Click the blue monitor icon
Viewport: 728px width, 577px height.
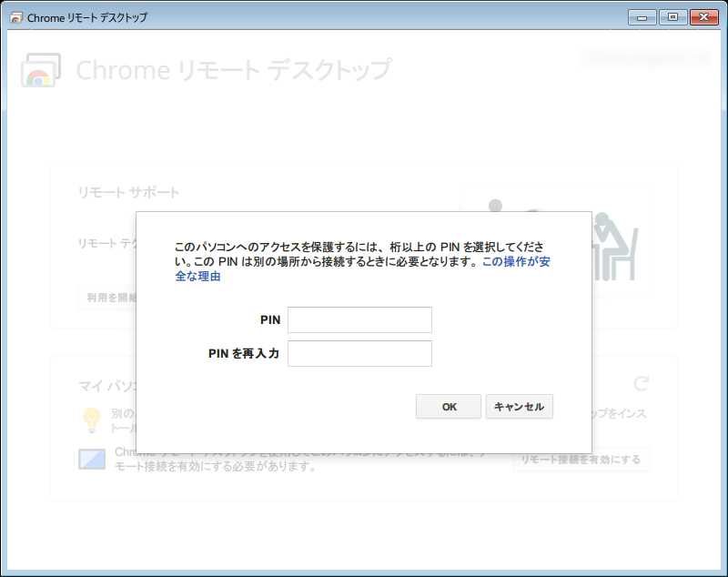click(x=92, y=459)
